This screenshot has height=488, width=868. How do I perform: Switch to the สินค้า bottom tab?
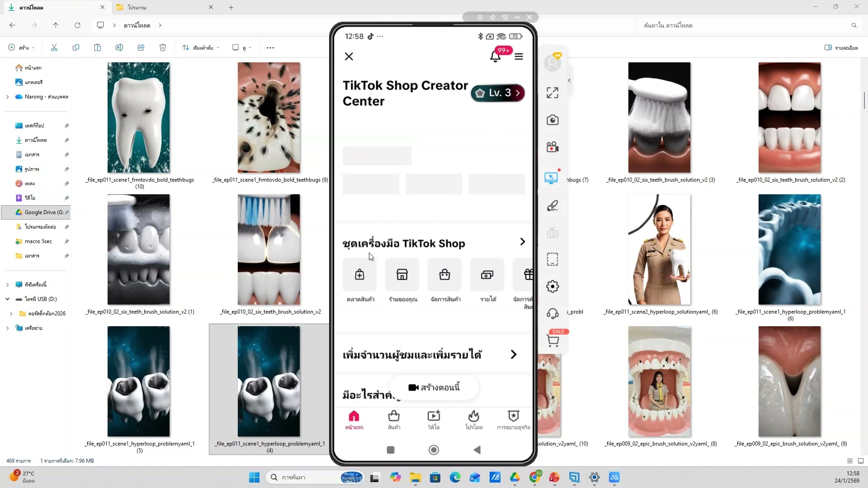click(394, 420)
